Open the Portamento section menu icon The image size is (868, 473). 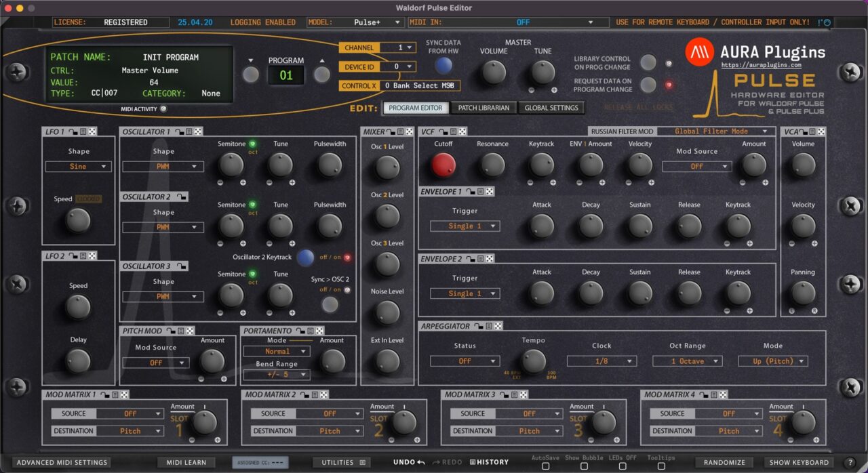pos(310,331)
